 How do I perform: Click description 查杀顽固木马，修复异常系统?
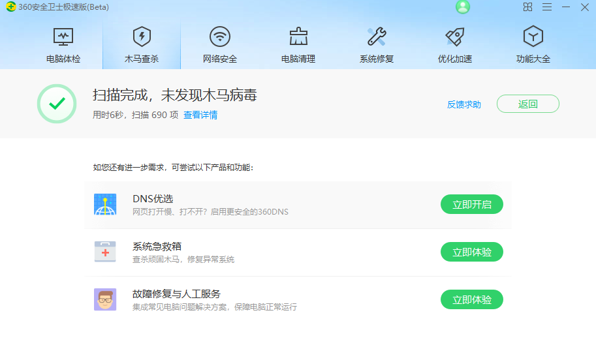(183, 260)
